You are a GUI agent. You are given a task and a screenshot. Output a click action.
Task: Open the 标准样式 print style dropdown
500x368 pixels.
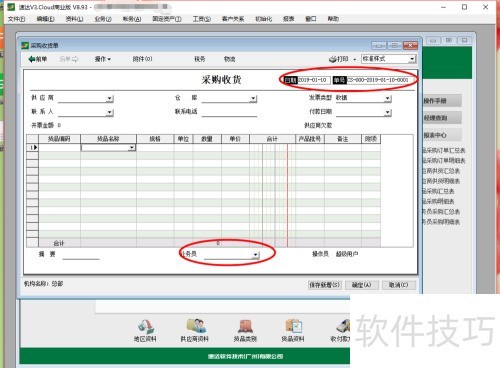tap(412, 59)
